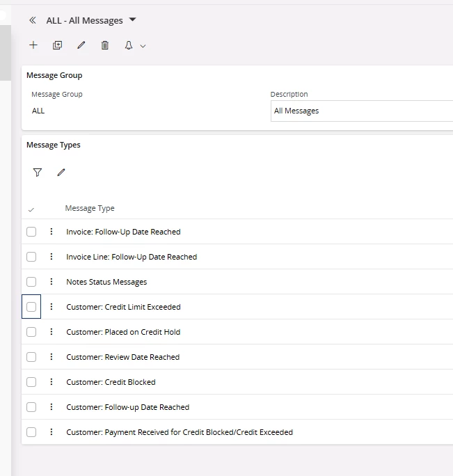The image size is (453, 476).
Task: Open row menu for Notes Status Messages
Action: 51,282
